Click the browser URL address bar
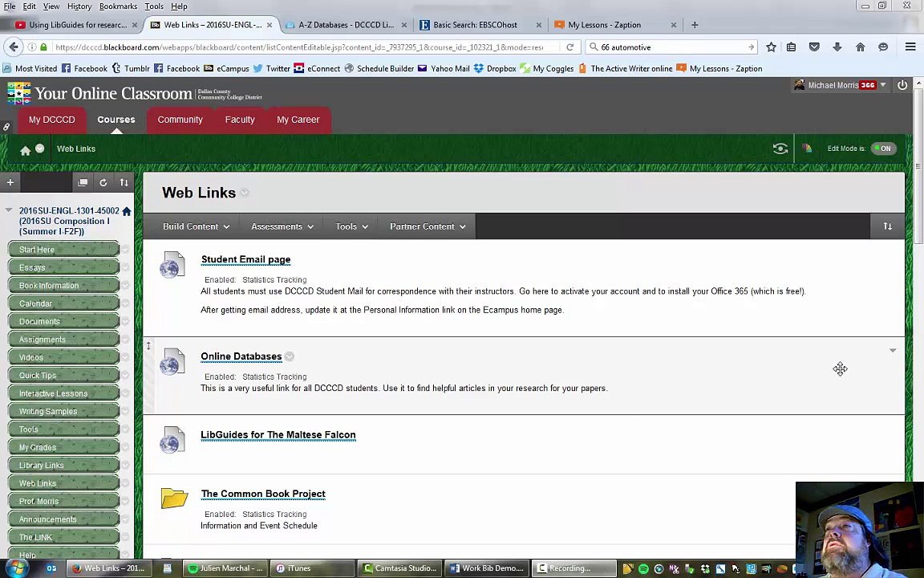 pyautogui.click(x=298, y=47)
